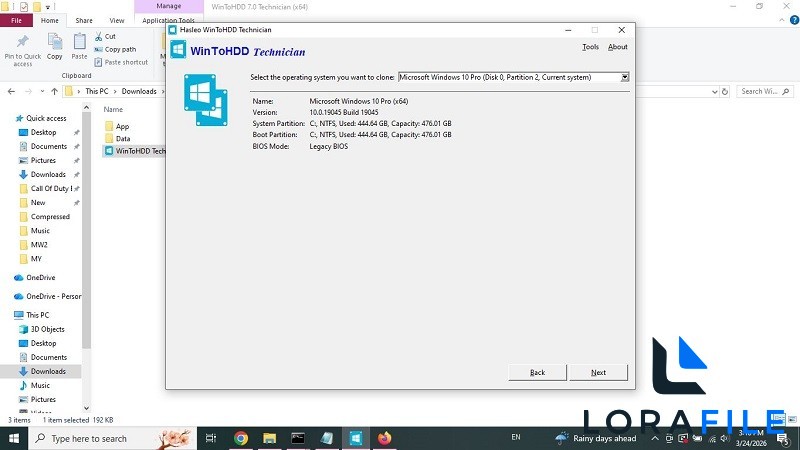This screenshot has height=450, width=800.
Task: Open Task View on taskbar
Action: pyautogui.click(x=211, y=438)
